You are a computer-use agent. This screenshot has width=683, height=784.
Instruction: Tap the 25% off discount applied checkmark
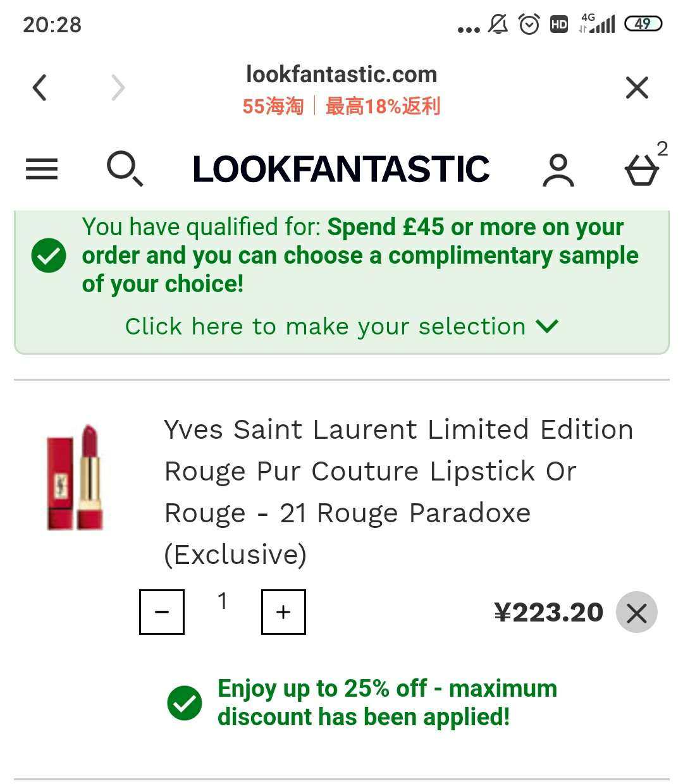point(185,702)
